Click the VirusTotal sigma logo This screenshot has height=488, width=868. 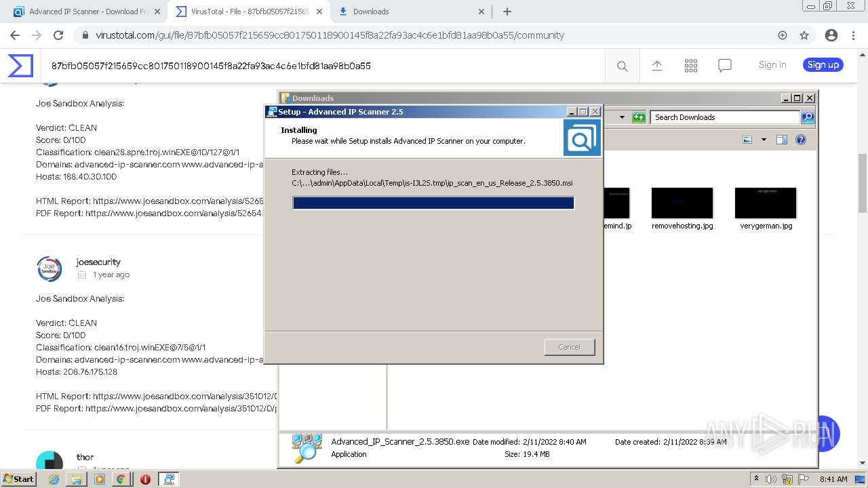[20, 66]
